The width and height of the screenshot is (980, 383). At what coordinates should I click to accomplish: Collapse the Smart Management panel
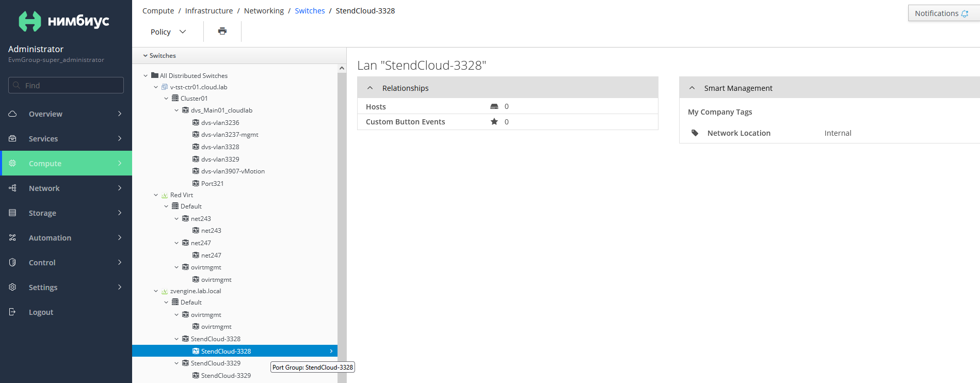692,88
